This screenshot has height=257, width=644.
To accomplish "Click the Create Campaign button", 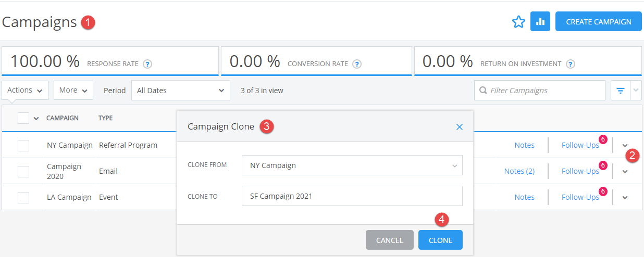I will coord(599,22).
